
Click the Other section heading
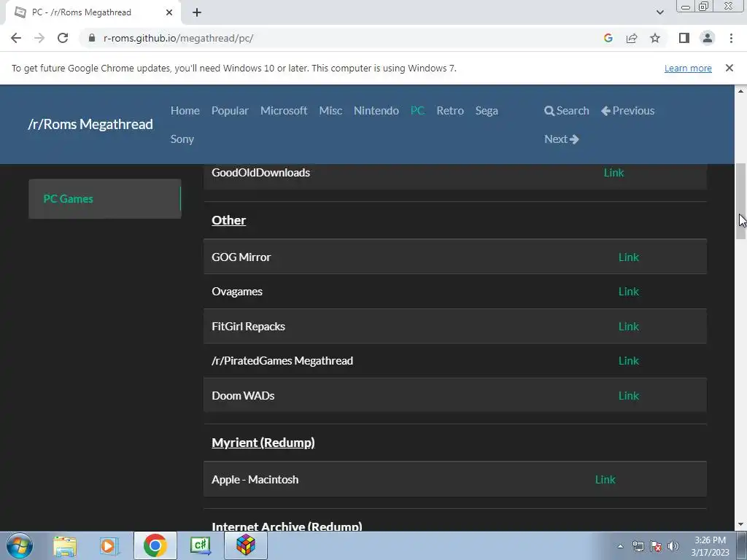[x=228, y=220]
